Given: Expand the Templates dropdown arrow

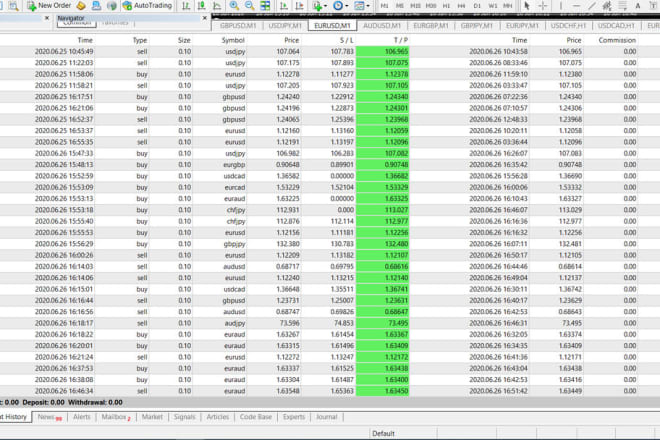Looking at the screenshot, I should [368, 6].
